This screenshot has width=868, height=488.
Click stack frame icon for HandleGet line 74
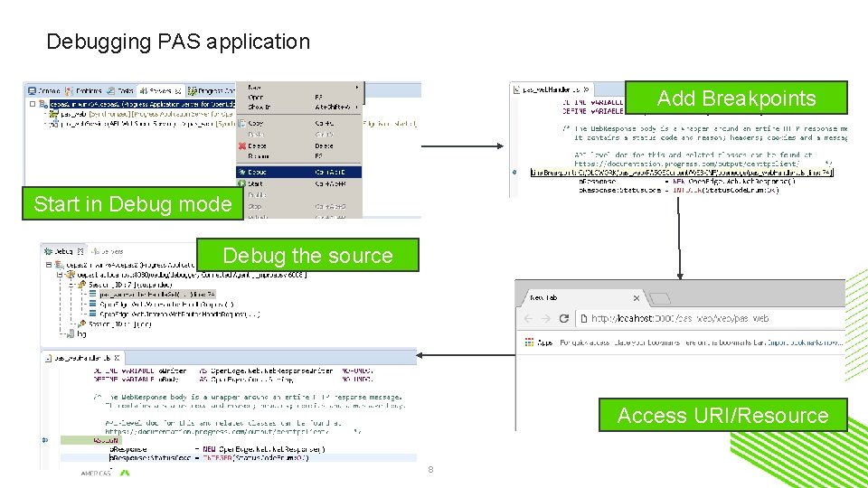[92, 295]
